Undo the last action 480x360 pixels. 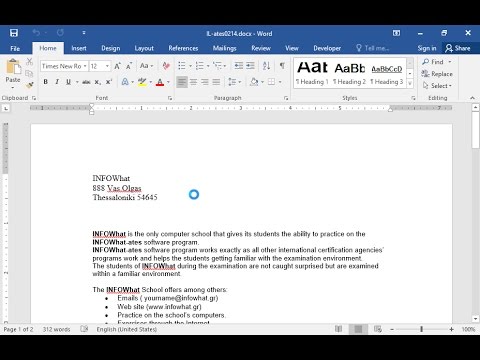tap(36, 33)
